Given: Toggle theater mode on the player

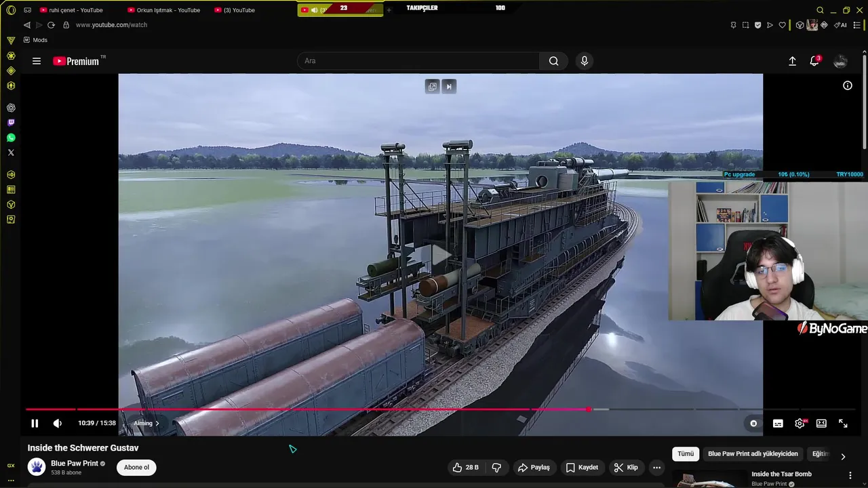Looking at the screenshot, I should click(821, 423).
